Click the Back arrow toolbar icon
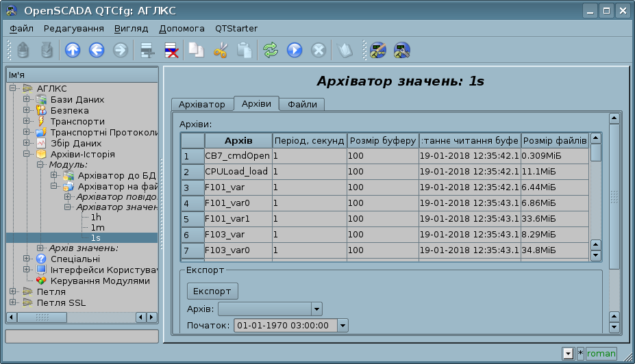Image resolution: width=635 pixels, height=364 pixels. [x=96, y=50]
